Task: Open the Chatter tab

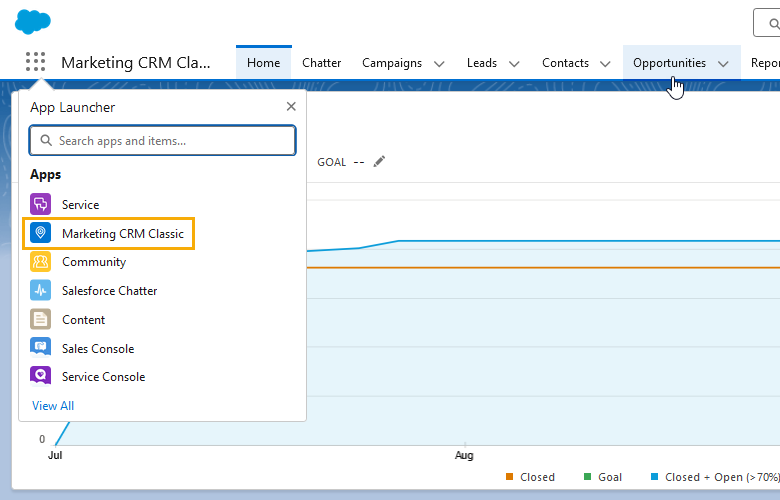Action: point(321,63)
